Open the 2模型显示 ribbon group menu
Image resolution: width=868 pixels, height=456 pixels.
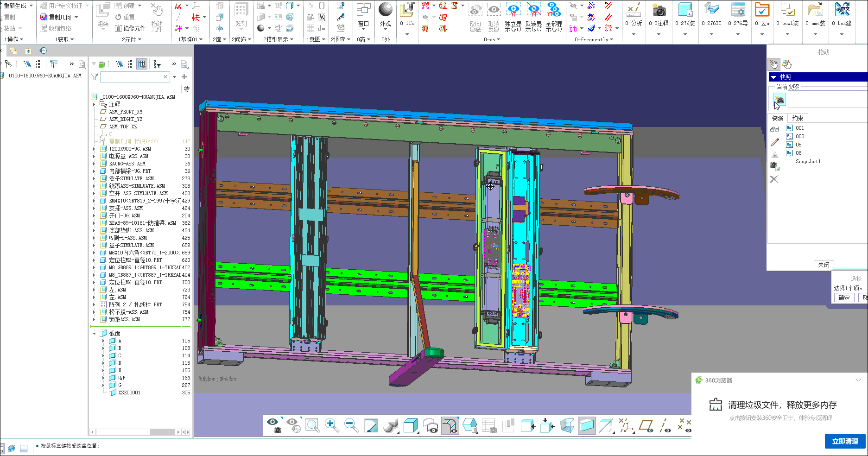pos(279,39)
